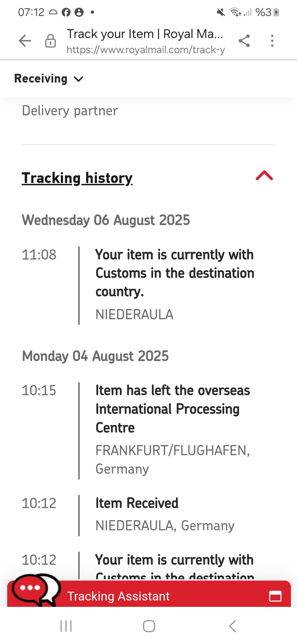Go to Android home screen

(x=149, y=626)
